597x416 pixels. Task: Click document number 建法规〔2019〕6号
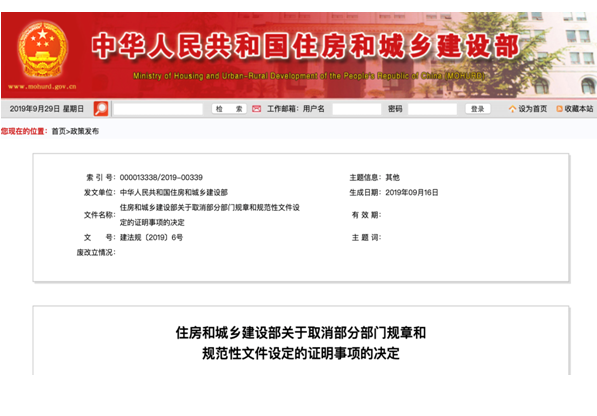(151, 237)
